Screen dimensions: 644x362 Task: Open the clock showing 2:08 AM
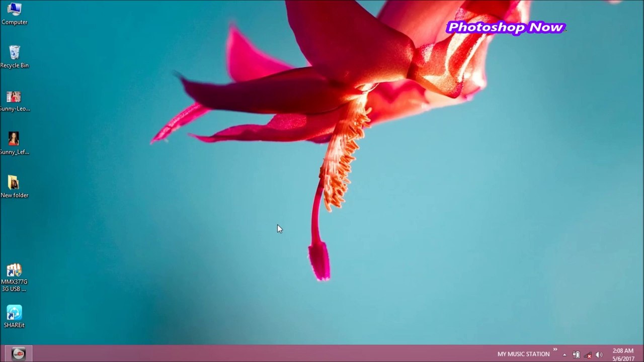click(623, 354)
